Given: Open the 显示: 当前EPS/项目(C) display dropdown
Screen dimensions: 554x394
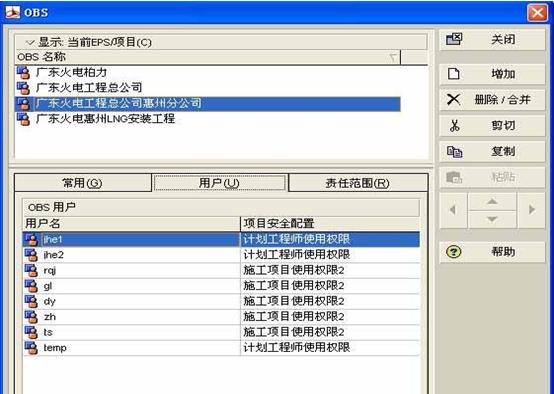Looking at the screenshot, I should pos(221,42).
